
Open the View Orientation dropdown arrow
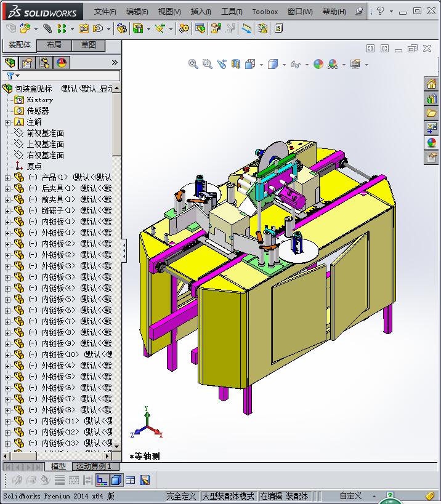(261, 65)
